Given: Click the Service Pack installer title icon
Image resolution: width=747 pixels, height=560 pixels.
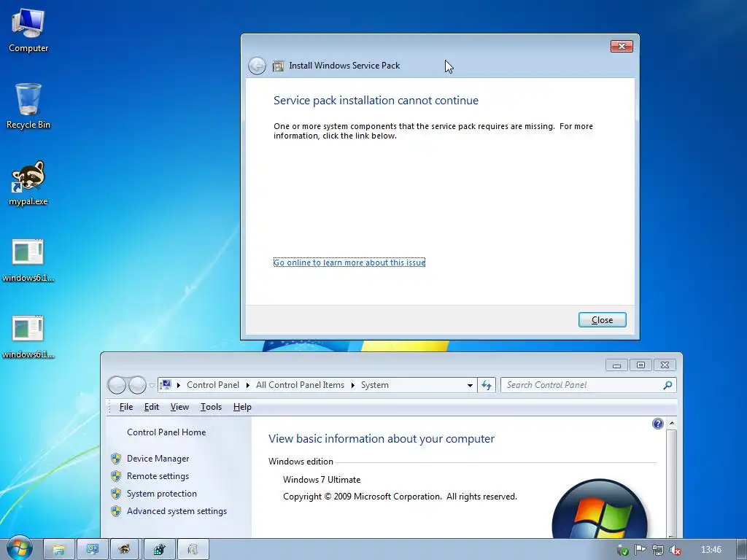Looking at the screenshot, I should pos(278,66).
